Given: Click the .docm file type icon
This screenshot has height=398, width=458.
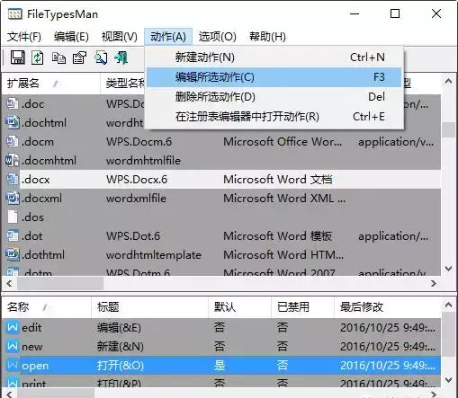Looking at the screenshot, I should click(13, 141).
